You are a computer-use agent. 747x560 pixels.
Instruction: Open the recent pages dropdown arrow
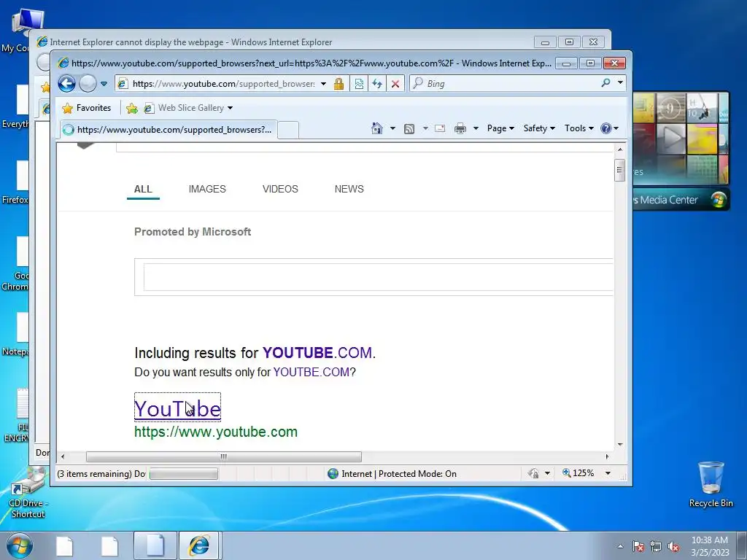coord(104,84)
